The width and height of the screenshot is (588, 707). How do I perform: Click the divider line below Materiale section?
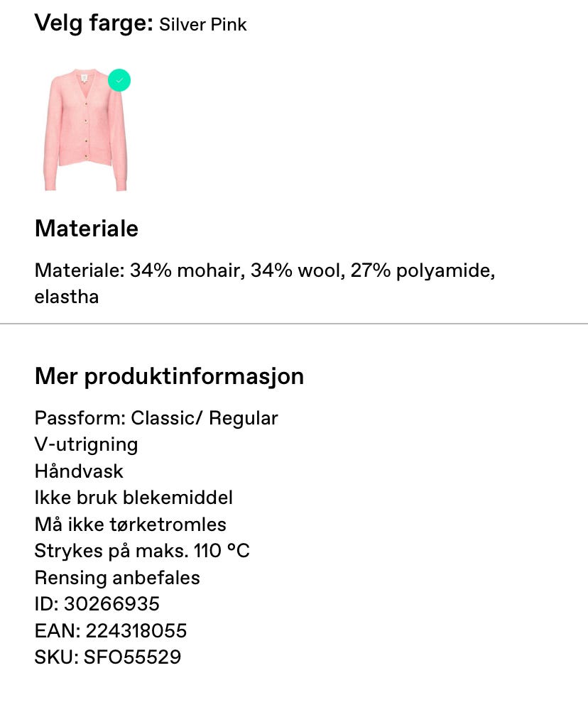(294, 326)
